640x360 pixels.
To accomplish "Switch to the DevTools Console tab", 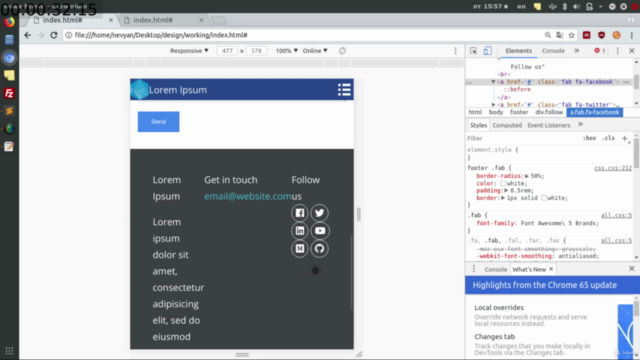I will pos(553,51).
